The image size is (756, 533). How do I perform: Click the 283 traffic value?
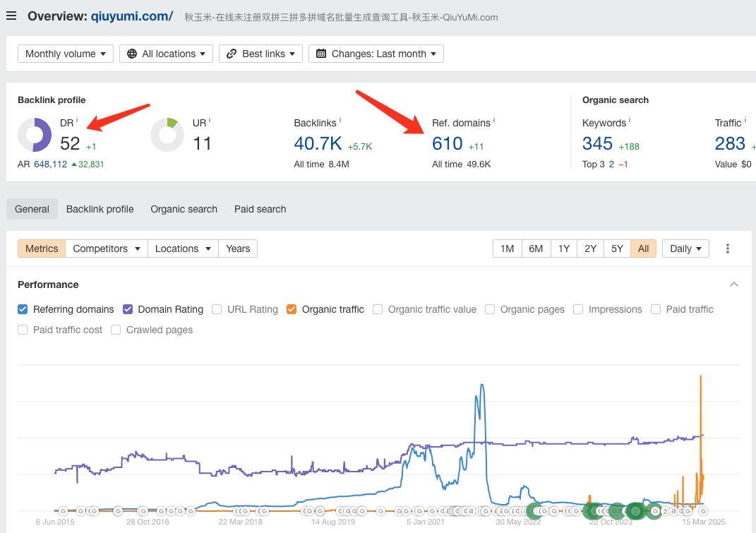point(730,143)
